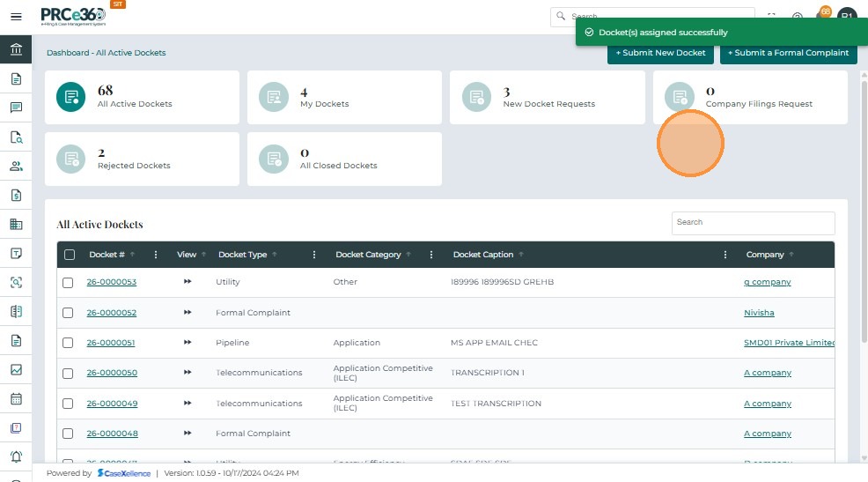This screenshot has width=868, height=482.
Task: Select the Rejected Dockets card
Action: [x=142, y=159]
